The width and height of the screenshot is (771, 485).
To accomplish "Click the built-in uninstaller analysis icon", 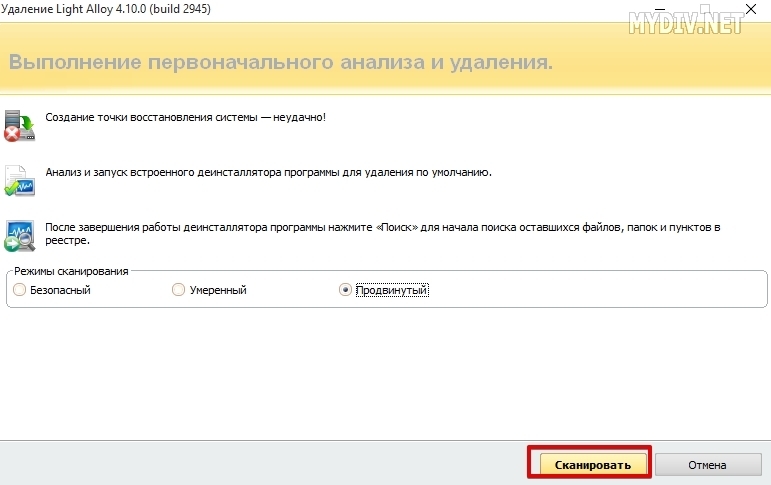I will click(x=20, y=180).
